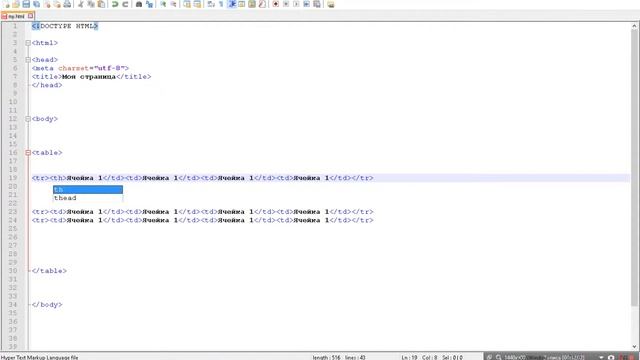Viewport: 640px width, 360px height.
Task: Redo the edit with the Redo arrow
Action: pos(125,4)
